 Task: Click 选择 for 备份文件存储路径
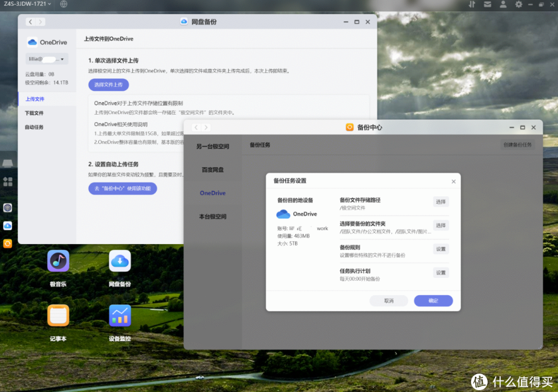pyautogui.click(x=441, y=202)
